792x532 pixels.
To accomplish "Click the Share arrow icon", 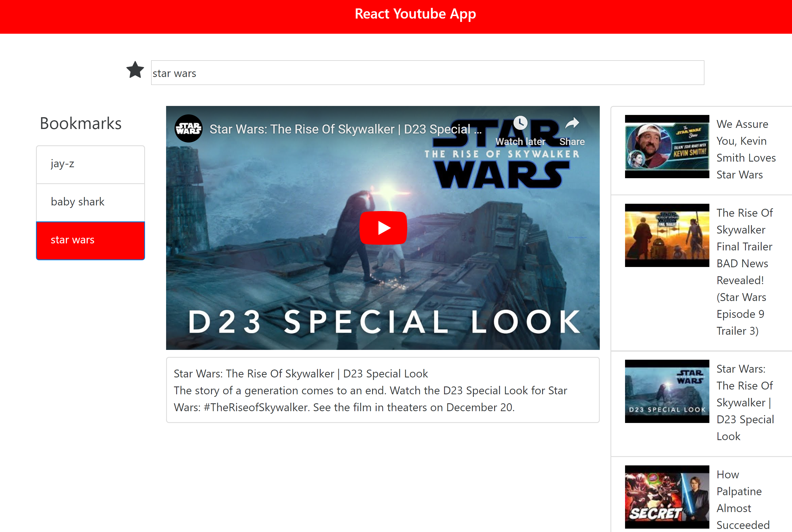I will (572, 123).
